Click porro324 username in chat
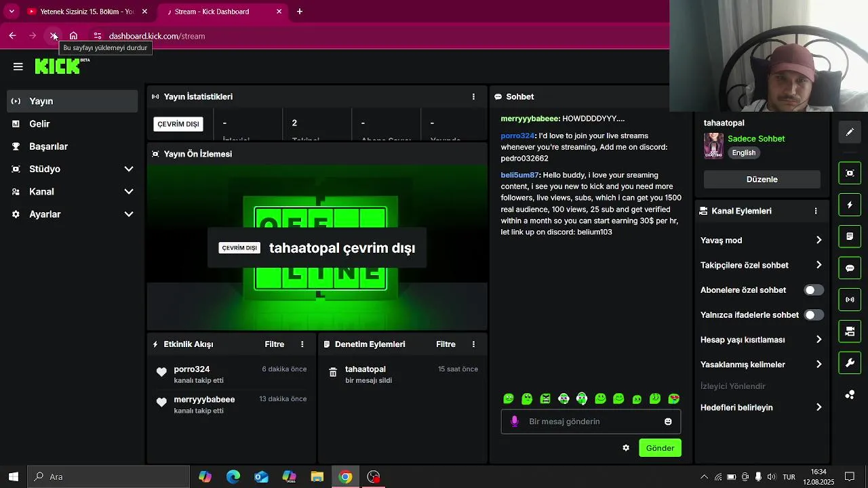 tap(517, 136)
